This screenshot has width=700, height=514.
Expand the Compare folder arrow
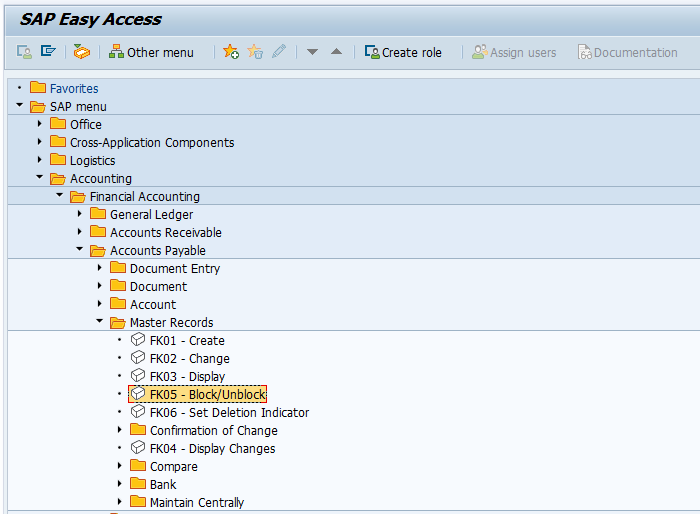(120, 465)
